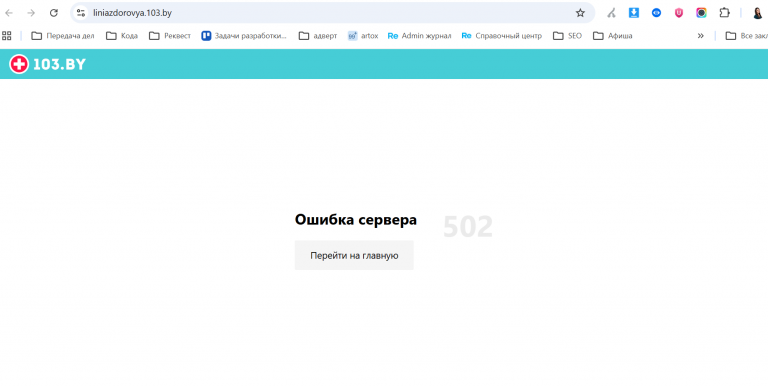
Task: Click the Ошибка сервера heading
Action: (x=356, y=220)
